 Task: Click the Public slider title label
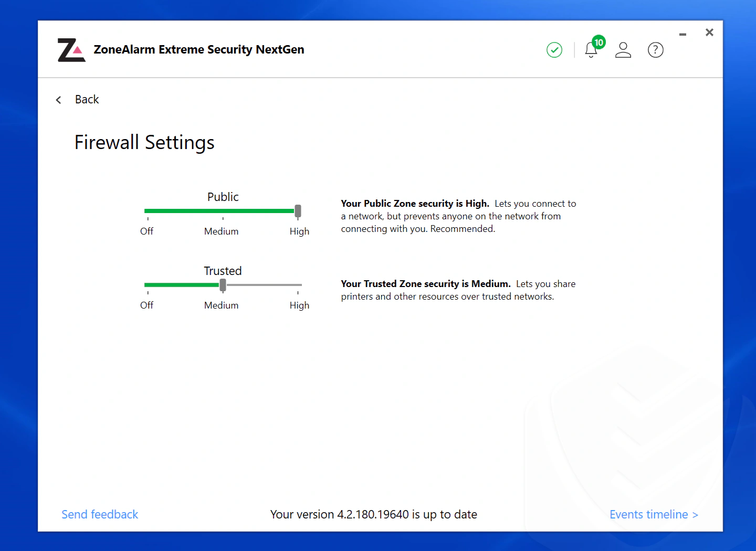coord(223,197)
